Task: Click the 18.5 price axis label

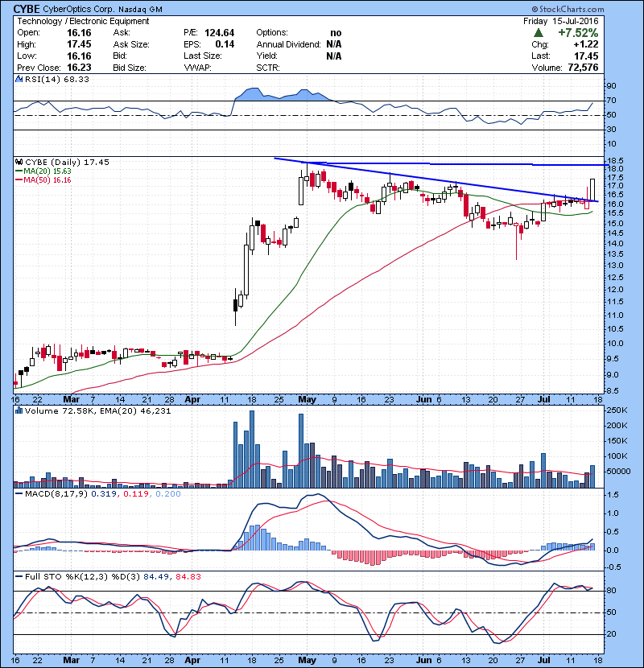Action: [615, 161]
